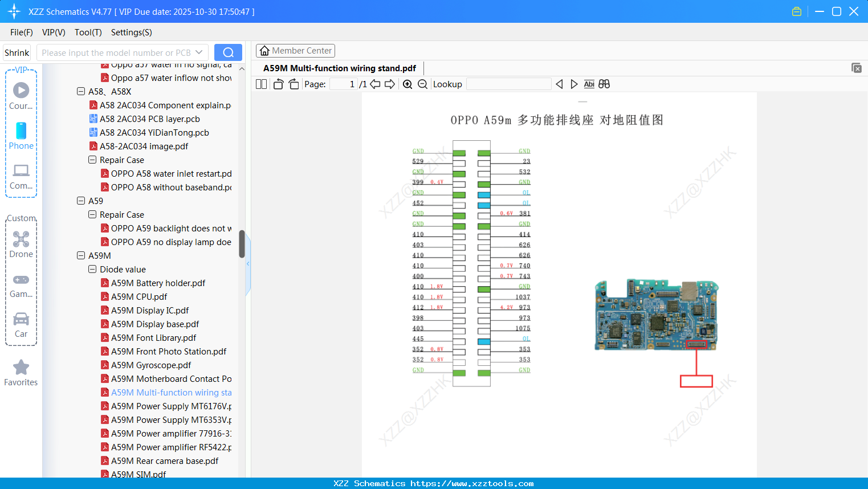Image resolution: width=868 pixels, height=489 pixels.
Task: Open the Game console category
Action: tap(21, 285)
